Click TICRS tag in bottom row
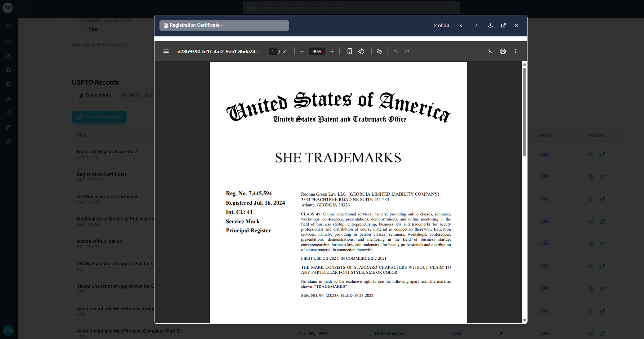The image size is (644, 339). (x=456, y=334)
